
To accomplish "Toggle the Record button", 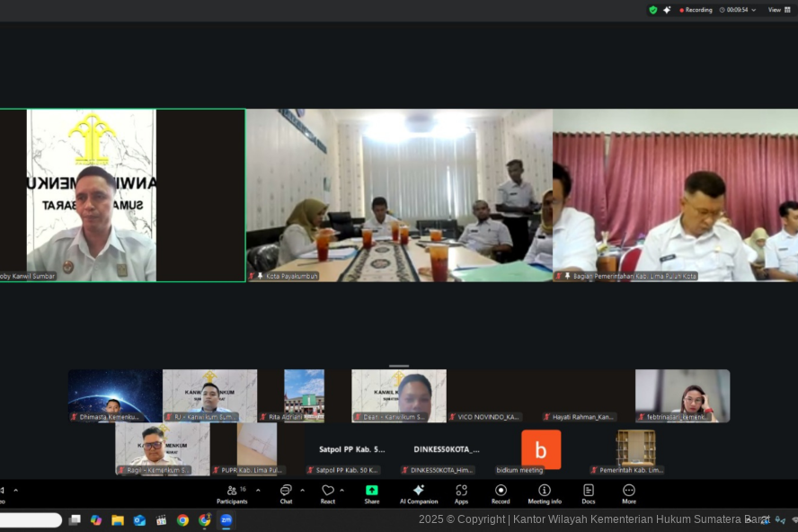I will coord(501,493).
